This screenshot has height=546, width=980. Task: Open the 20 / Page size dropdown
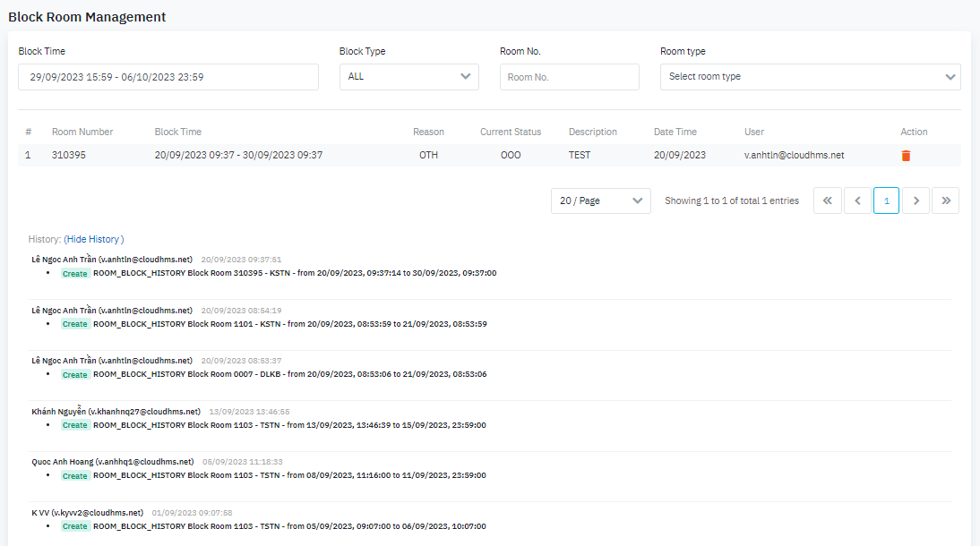tap(600, 201)
